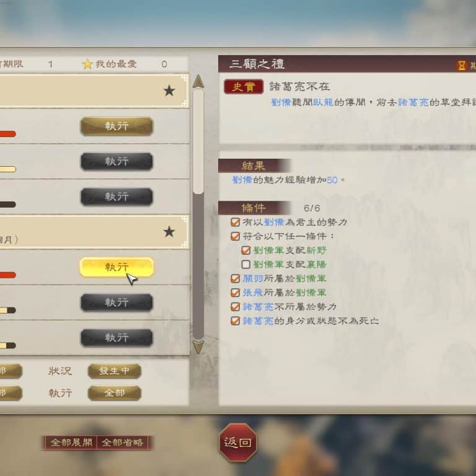
Task: Toggle the 劉備軍支配襄陽 checkbox
Action: pos(245,265)
